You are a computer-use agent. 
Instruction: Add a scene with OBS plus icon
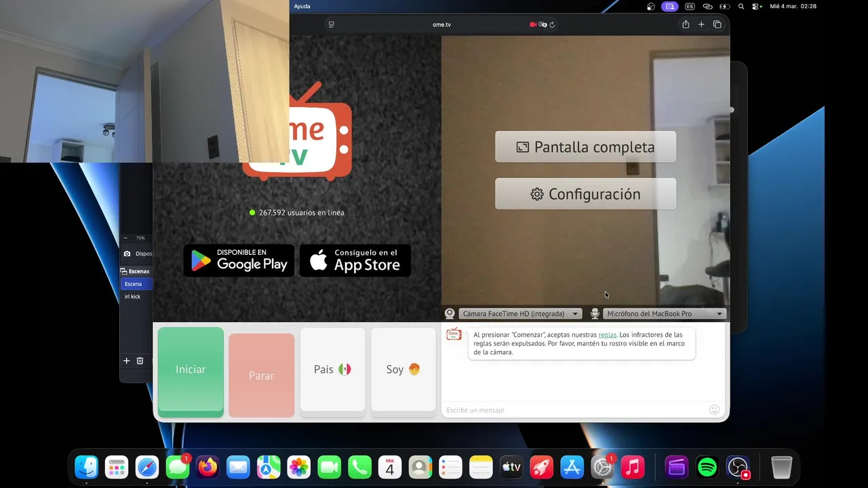pyautogui.click(x=126, y=361)
